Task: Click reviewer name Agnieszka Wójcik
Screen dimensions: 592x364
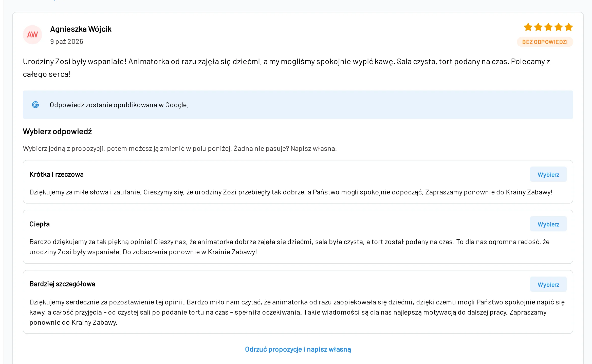Action: pyautogui.click(x=81, y=29)
